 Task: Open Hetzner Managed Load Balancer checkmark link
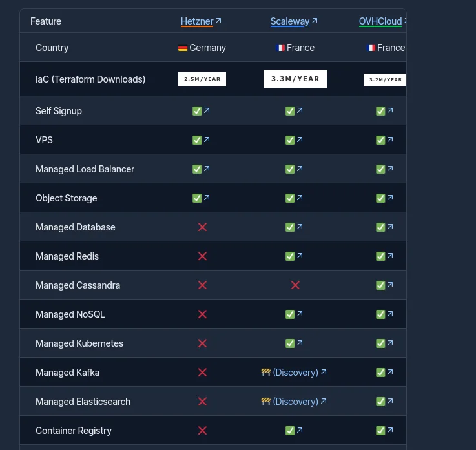(201, 169)
